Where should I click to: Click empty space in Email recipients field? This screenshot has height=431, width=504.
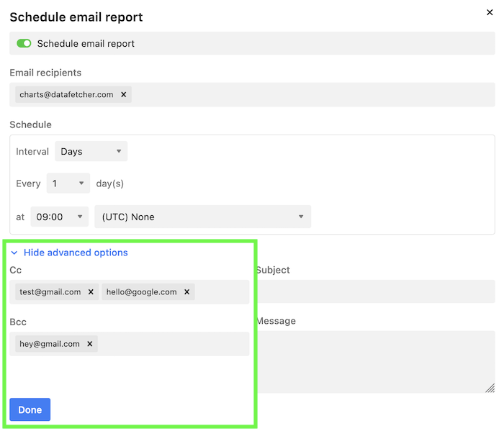pos(310,94)
